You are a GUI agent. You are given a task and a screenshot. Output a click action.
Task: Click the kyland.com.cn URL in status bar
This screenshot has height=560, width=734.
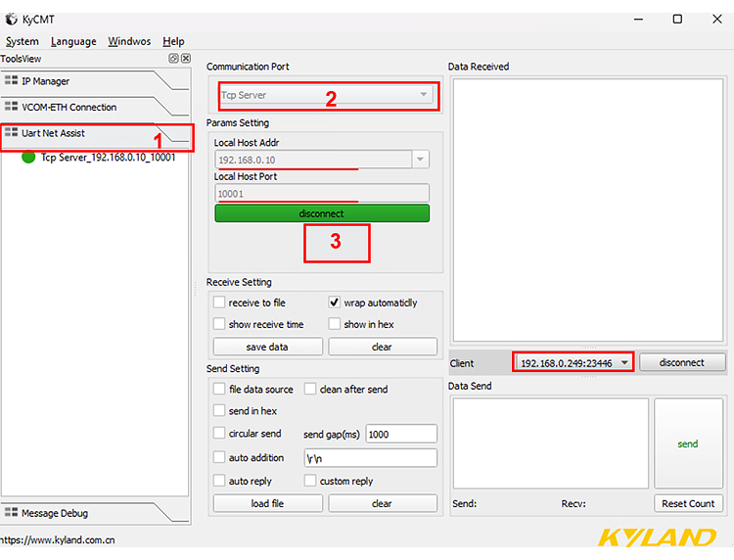tap(58, 539)
